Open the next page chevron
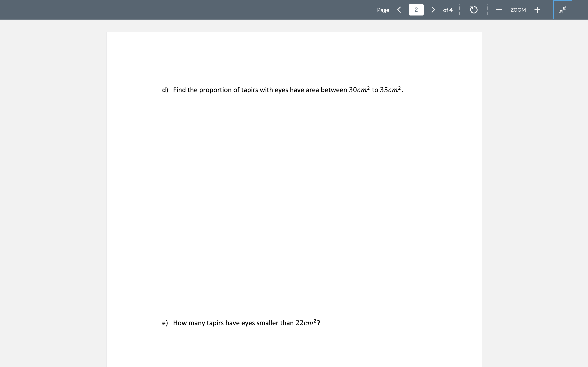This screenshot has width=588, height=367. tap(433, 10)
